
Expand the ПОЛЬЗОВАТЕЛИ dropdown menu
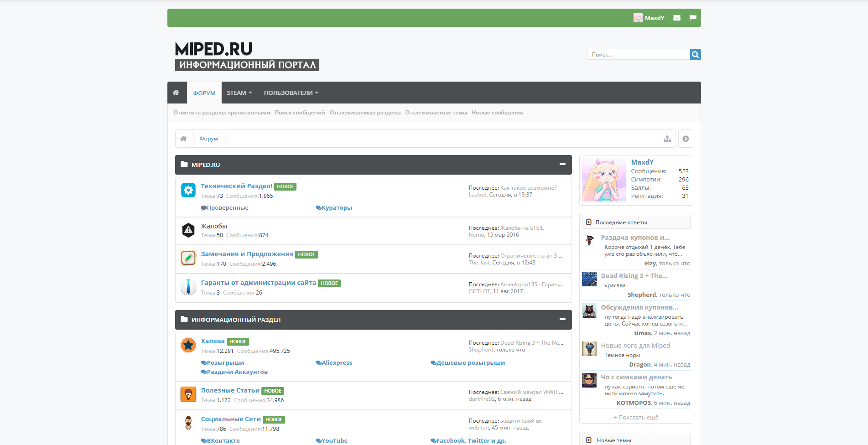tap(291, 93)
